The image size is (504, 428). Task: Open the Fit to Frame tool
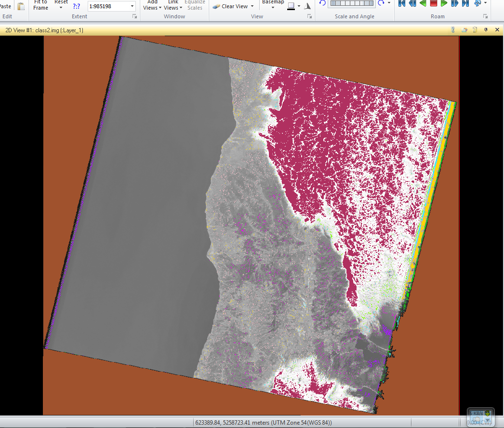40,5
